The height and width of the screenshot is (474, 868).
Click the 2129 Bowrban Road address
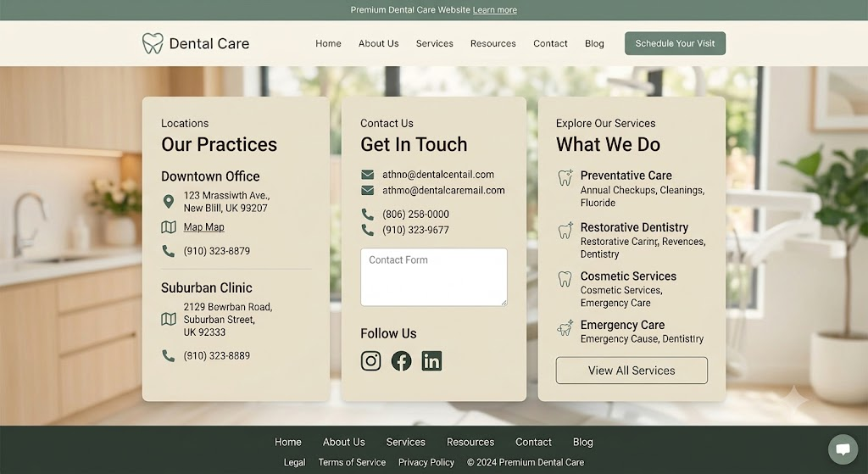click(x=228, y=320)
